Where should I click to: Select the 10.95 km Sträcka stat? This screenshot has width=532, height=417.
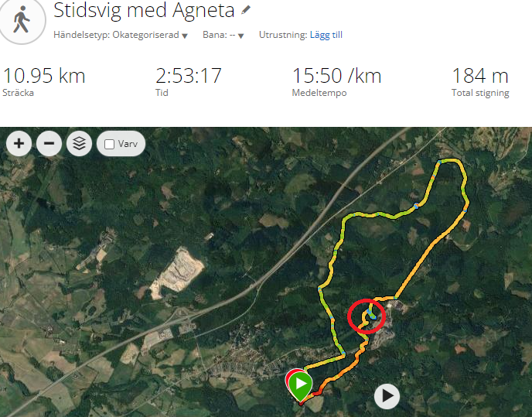pyautogui.click(x=44, y=82)
